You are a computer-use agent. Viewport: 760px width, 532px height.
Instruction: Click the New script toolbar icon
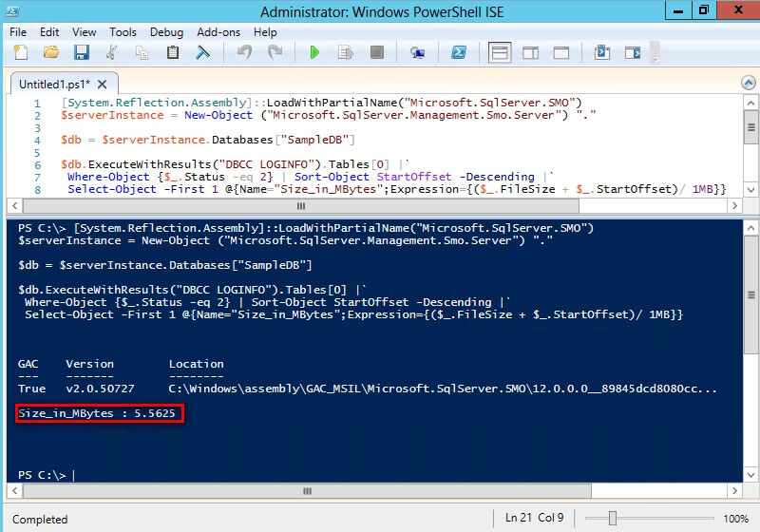click(21, 52)
